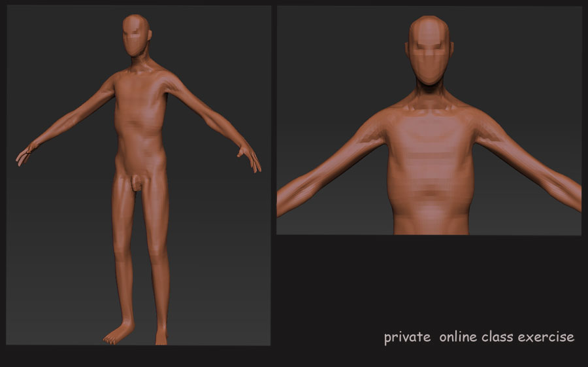Open the torso close-up render panel
Image resolution: width=588 pixels, height=367 pixels.
(x=429, y=120)
